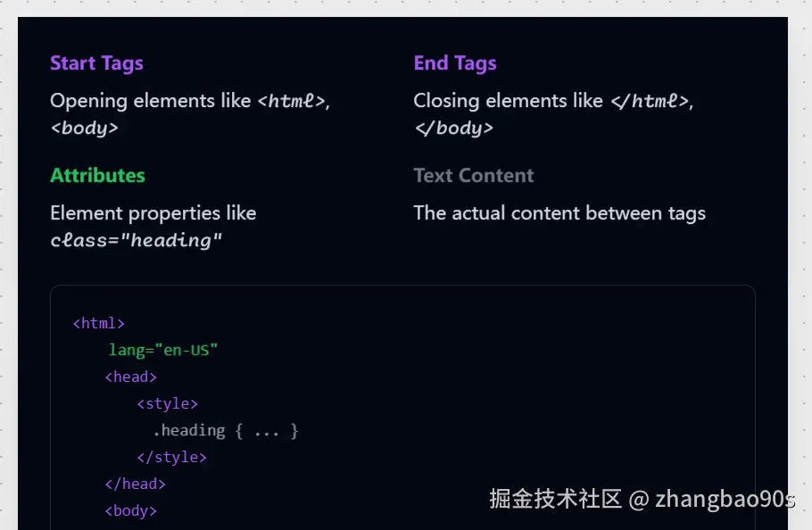Click the </style> closing tag in code
The image size is (812, 530).
tap(171, 457)
